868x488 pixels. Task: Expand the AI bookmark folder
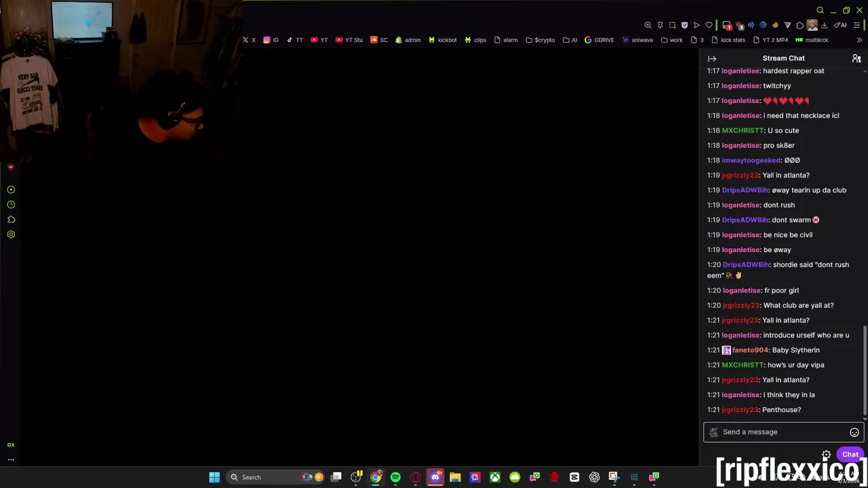570,40
